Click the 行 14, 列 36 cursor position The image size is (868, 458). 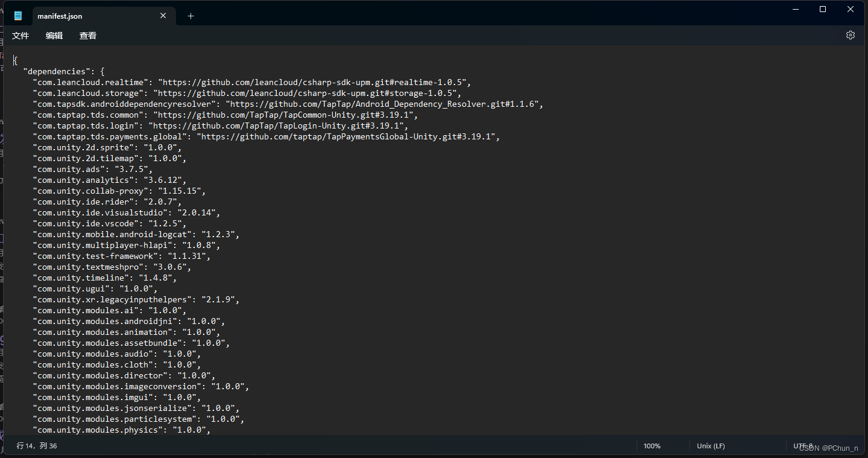tap(37, 446)
